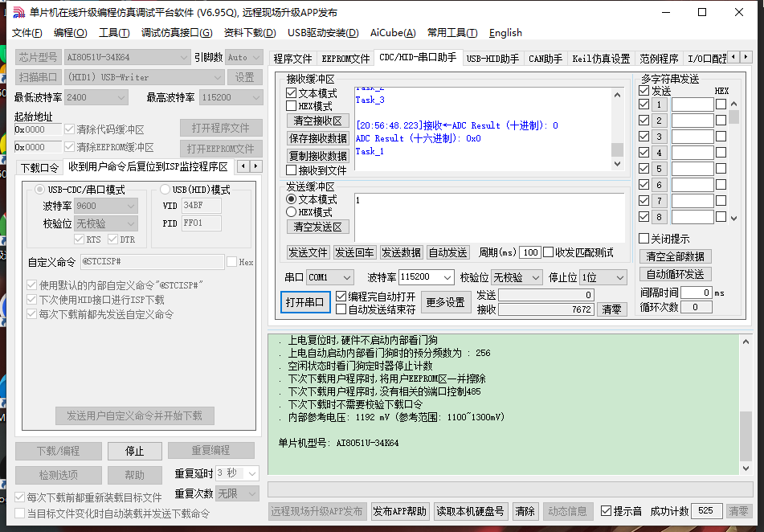
Task: Uncheck multi-string row 3 send checkbox
Action: click(x=643, y=137)
